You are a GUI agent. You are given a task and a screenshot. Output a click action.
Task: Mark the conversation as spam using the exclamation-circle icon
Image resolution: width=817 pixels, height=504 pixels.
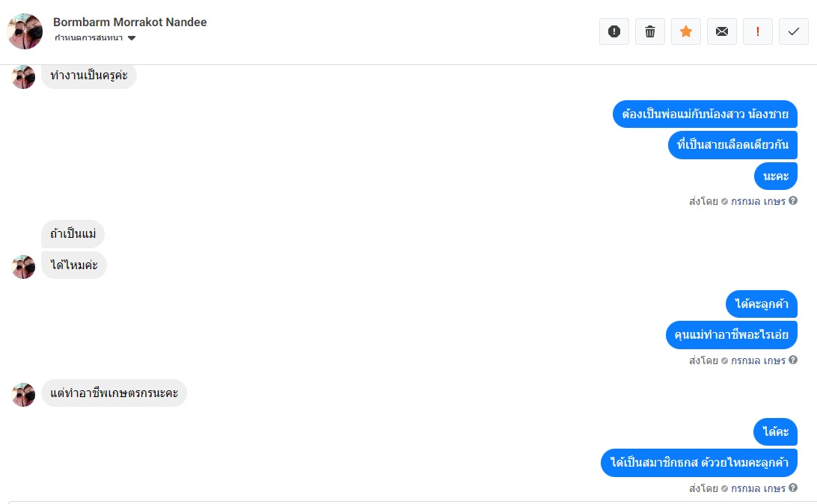tap(613, 31)
